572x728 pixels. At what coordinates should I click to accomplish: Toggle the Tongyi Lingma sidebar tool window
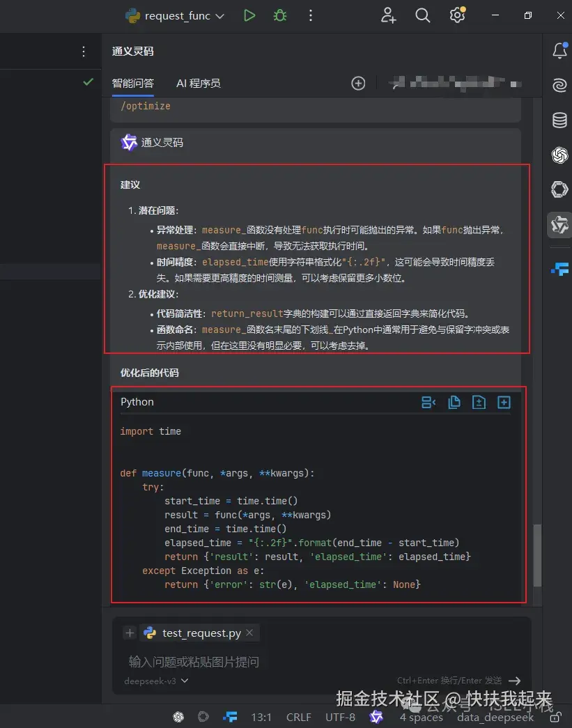tap(559, 225)
